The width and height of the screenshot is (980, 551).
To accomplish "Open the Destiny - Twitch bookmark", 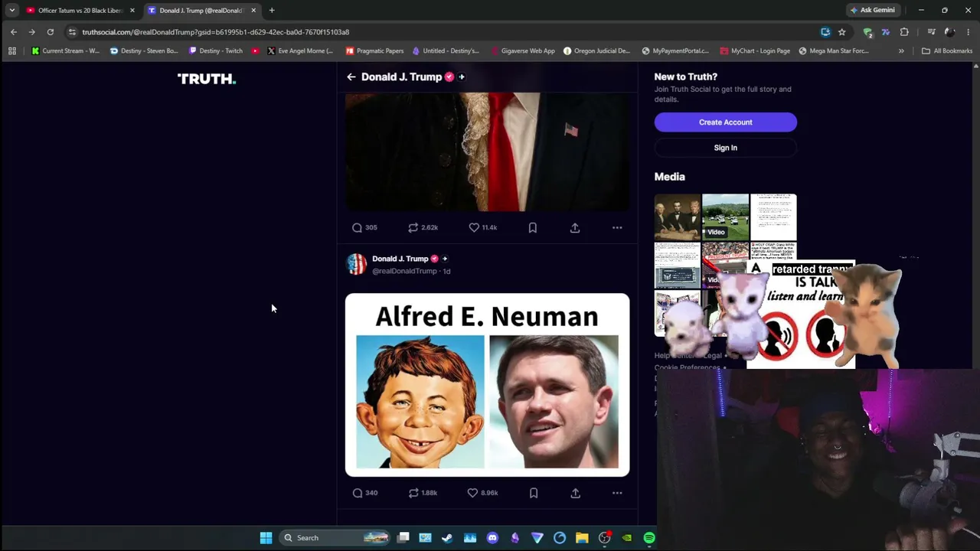I will point(216,51).
